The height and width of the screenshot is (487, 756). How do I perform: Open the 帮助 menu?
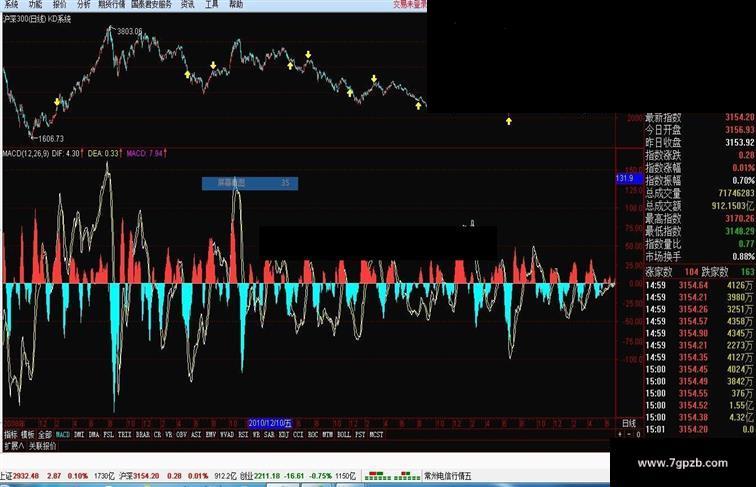236,4
